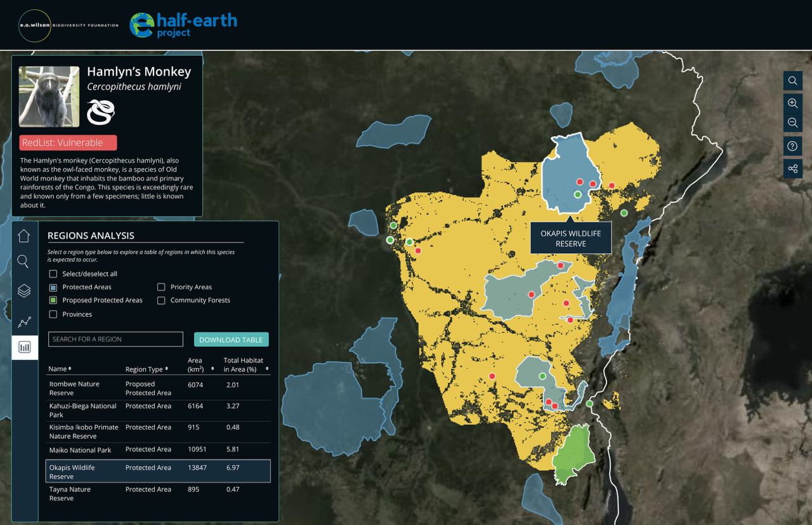Click the Search for a Region field

115,340
